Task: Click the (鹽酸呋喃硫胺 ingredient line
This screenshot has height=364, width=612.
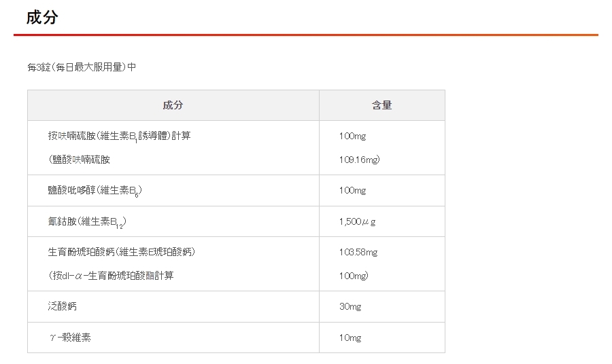Action: pos(79,160)
